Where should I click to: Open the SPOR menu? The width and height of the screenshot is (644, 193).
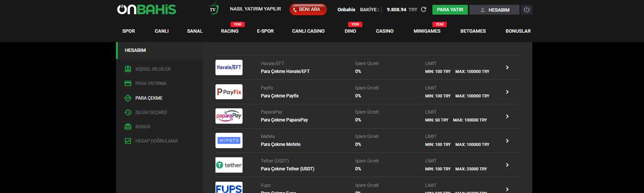pos(128,31)
